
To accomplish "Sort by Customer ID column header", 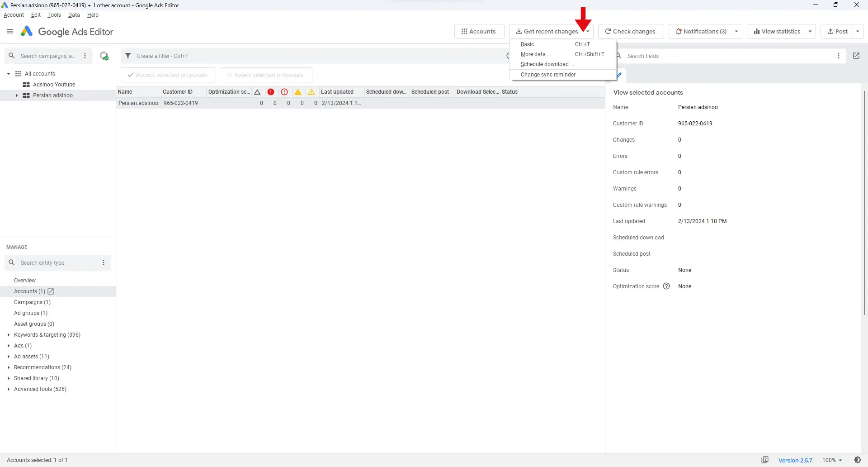I will click(x=184, y=92).
